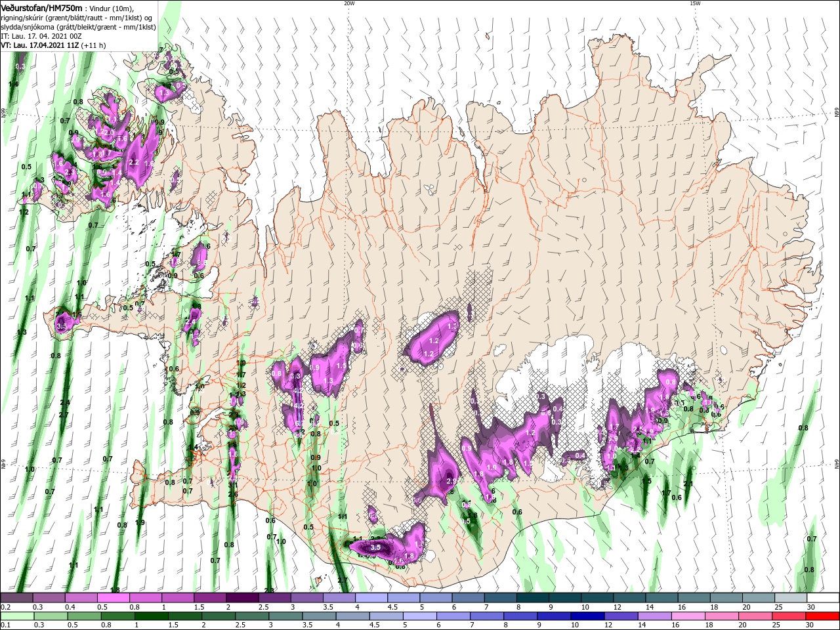The height and width of the screenshot is (630, 840).
Task: Choose the dark teal swatch labeled 8 in the purple row
Action: click(x=532, y=598)
